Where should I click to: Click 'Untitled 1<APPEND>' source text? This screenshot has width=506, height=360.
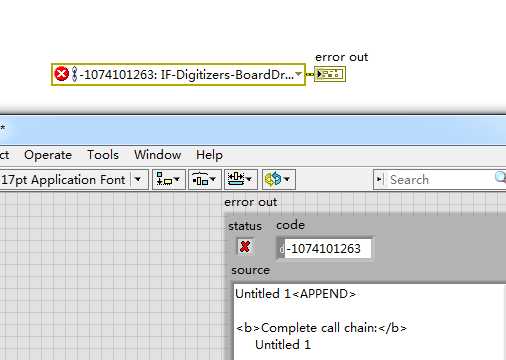click(295, 294)
